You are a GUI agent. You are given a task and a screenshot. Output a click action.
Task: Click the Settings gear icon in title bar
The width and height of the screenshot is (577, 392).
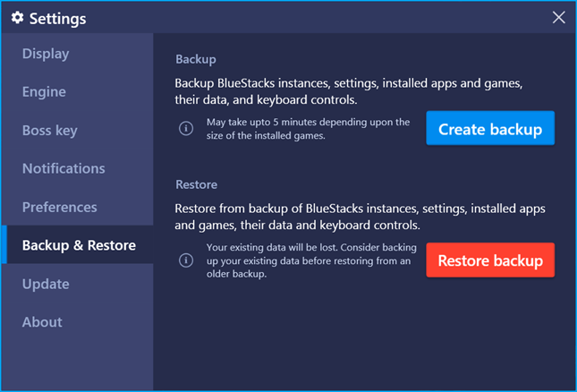click(17, 17)
